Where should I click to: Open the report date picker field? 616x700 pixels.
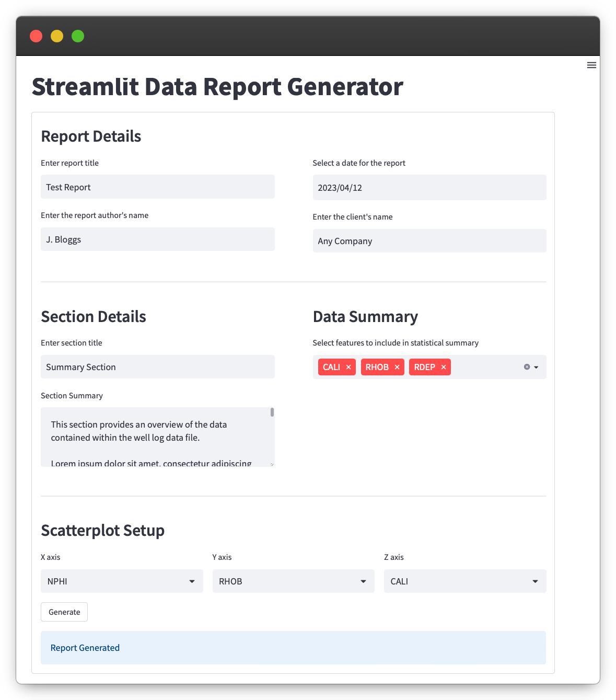[x=429, y=188]
